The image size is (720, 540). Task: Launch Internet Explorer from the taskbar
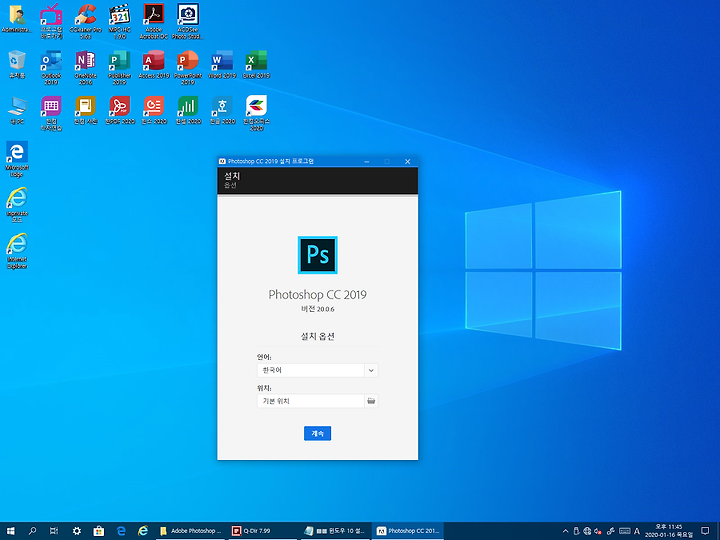point(143,531)
